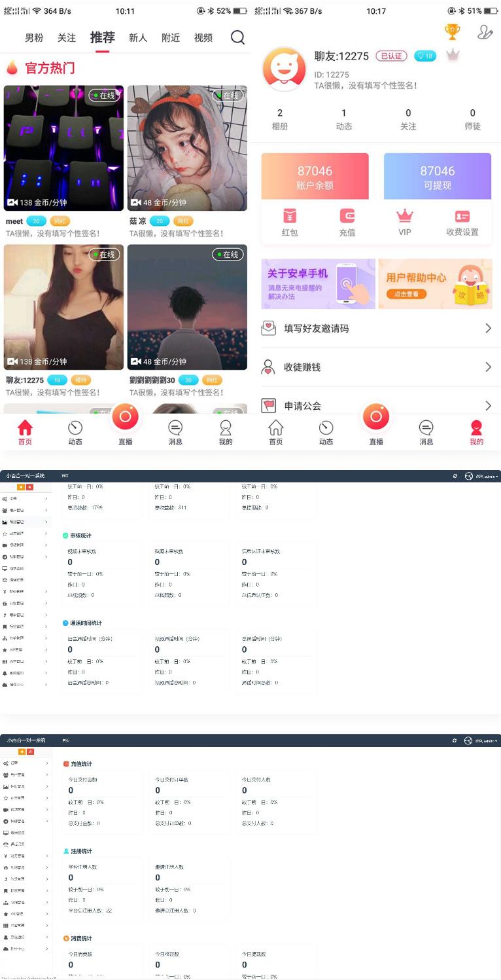Open 消息 messages in left bottom bar
The image size is (501, 980).
tap(175, 432)
